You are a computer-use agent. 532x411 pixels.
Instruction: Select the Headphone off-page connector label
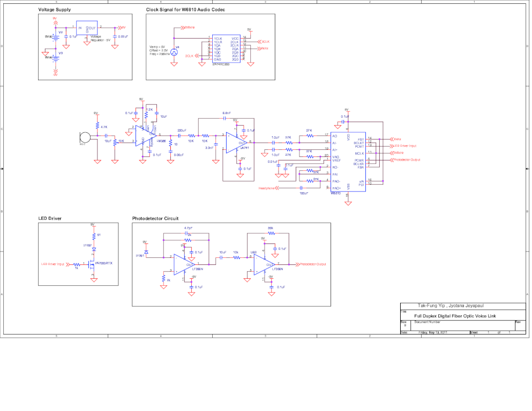[x=268, y=188]
